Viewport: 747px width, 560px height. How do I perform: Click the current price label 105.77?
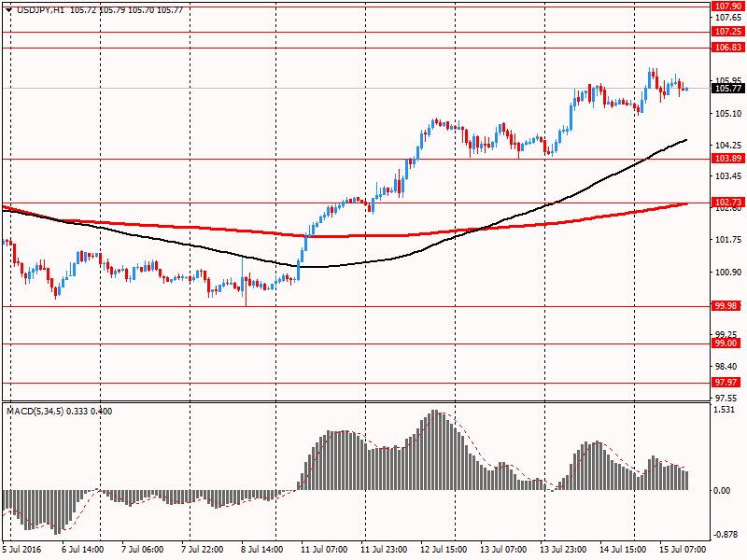[727, 88]
